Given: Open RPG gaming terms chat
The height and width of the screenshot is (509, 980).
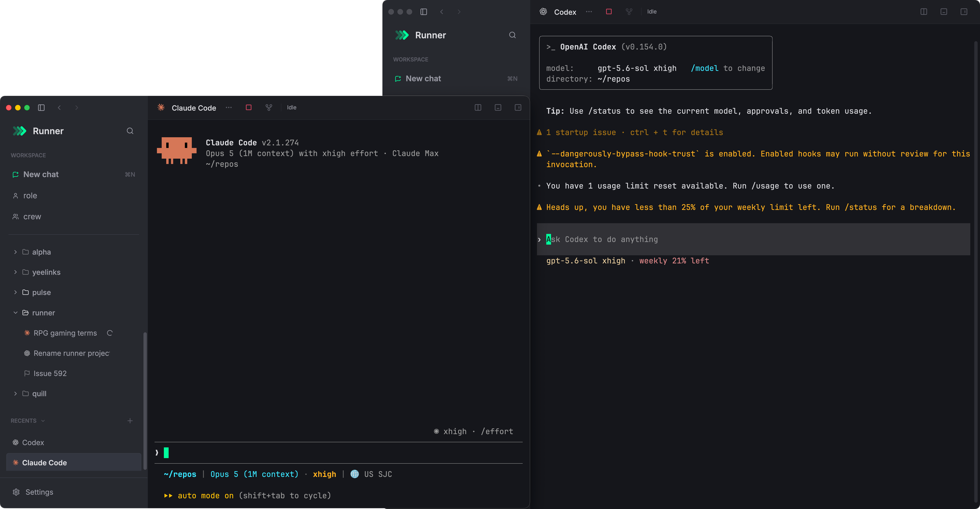Looking at the screenshot, I should pyautogui.click(x=65, y=333).
